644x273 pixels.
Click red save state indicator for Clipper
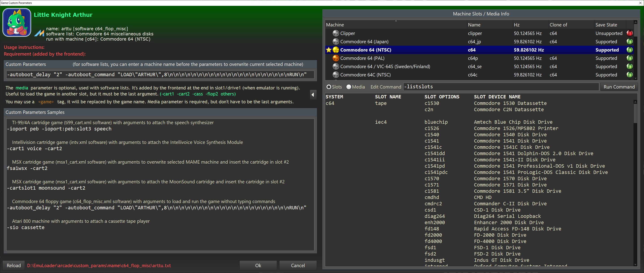point(629,33)
